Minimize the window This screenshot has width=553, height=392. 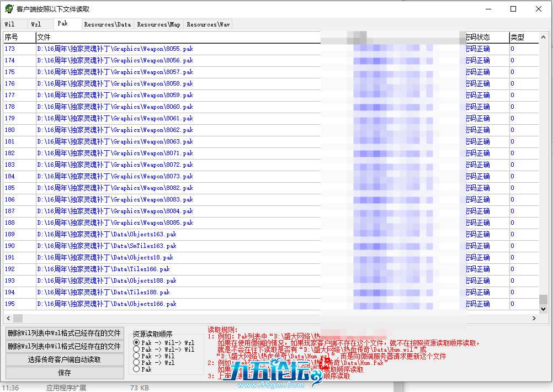coord(488,9)
